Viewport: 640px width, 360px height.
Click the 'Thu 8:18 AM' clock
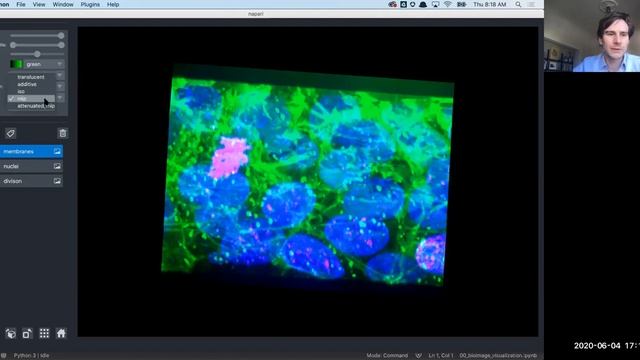490,4
